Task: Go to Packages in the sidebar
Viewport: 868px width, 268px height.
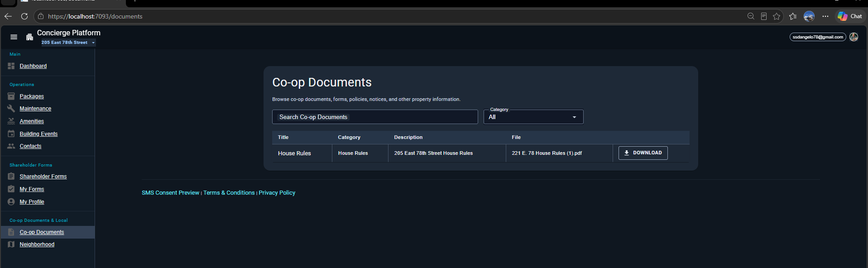Action: [32, 96]
